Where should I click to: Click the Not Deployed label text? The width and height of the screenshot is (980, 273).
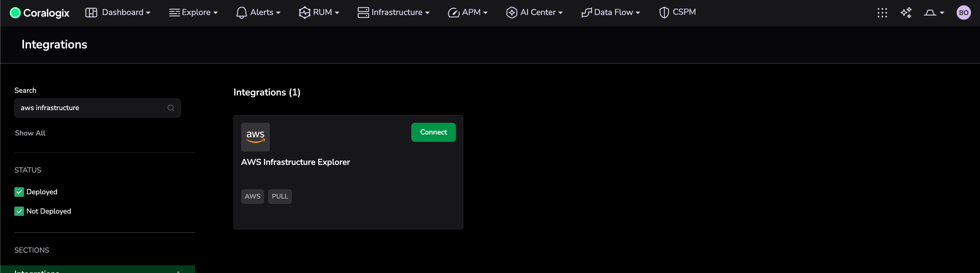(x=49, y=211)
